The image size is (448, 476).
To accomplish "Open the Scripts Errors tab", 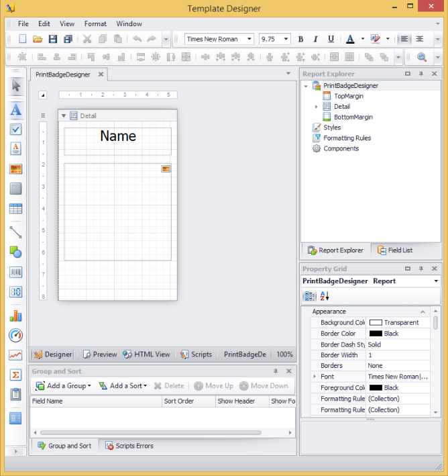I will 129,446.
